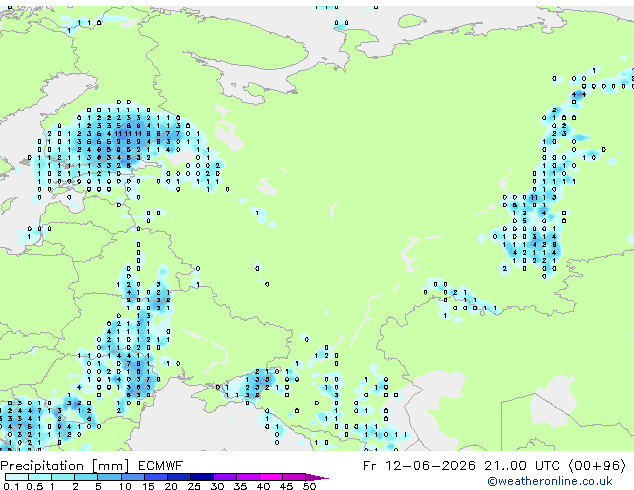This screenshot has height=490, width=634.
Task: Click the 'Fr 12-06-2026' date text
Action: [x=419, y=466]
